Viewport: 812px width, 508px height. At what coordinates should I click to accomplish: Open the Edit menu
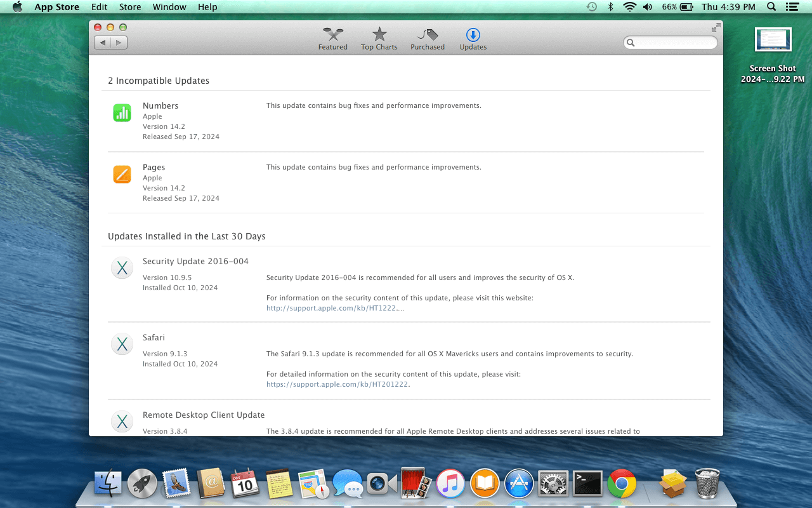click(100, 7)
